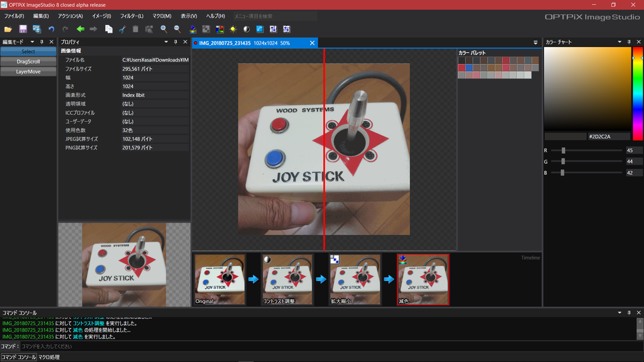Switch to the コマンド コンソール bottom tab

18,357
